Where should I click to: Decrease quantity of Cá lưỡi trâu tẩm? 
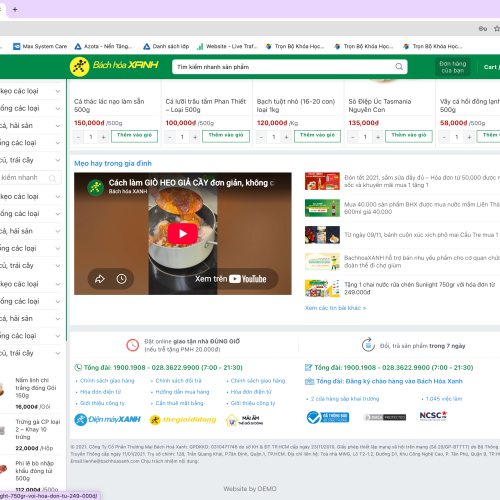(170, 137)
